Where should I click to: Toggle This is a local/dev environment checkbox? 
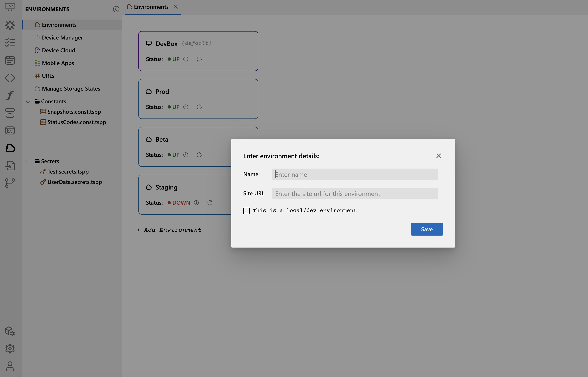click(246, 210)
